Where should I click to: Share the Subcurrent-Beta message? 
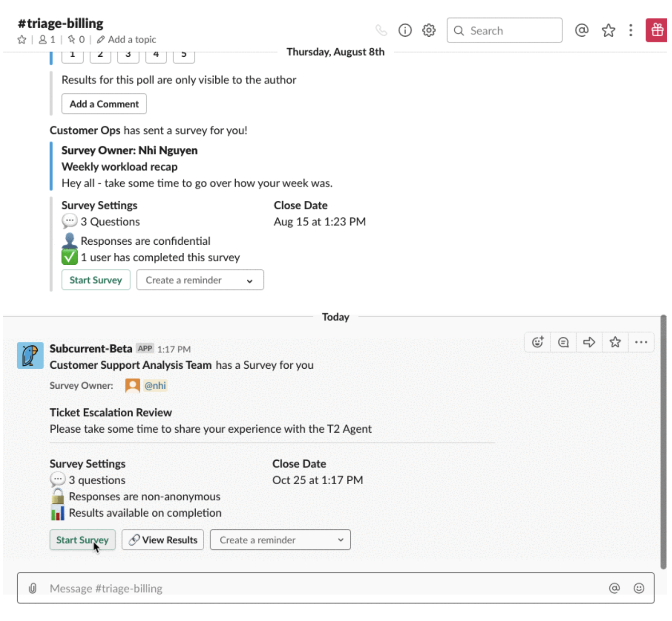point(589,342)
